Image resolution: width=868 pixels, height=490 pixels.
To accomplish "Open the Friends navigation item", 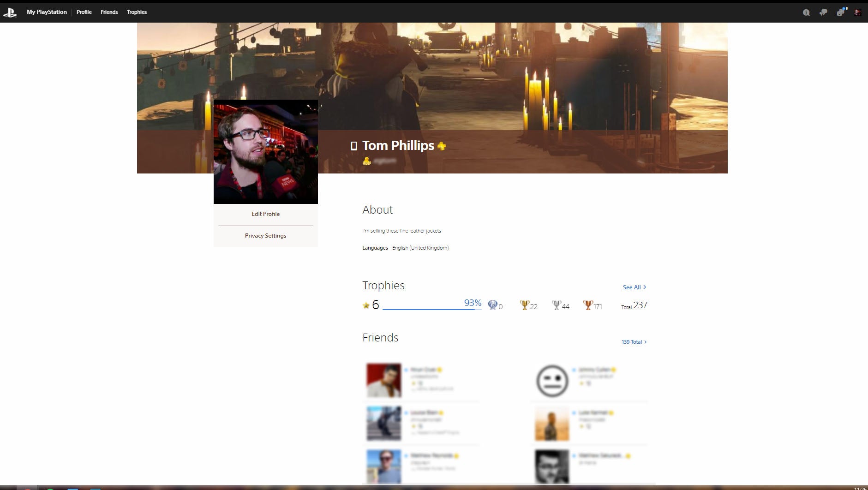I will (109, 12).
